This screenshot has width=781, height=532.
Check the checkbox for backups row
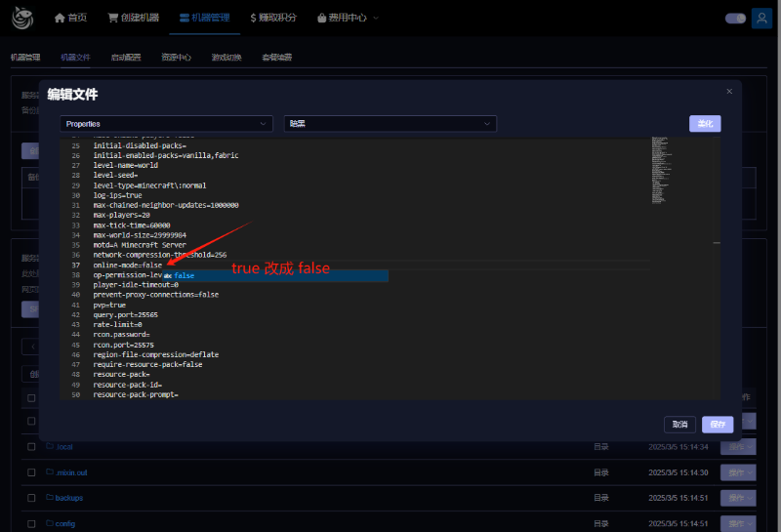[31, 498]
